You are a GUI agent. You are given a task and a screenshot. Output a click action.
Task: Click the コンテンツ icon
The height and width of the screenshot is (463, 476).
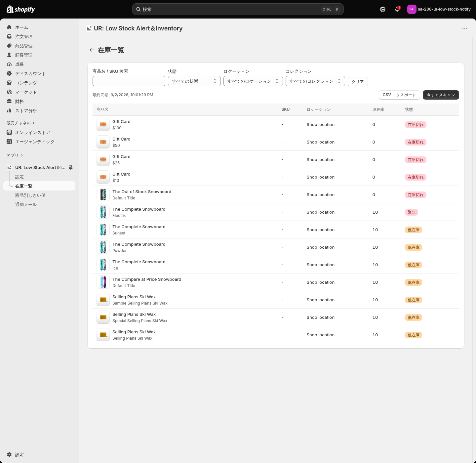(x=9, y=83)
